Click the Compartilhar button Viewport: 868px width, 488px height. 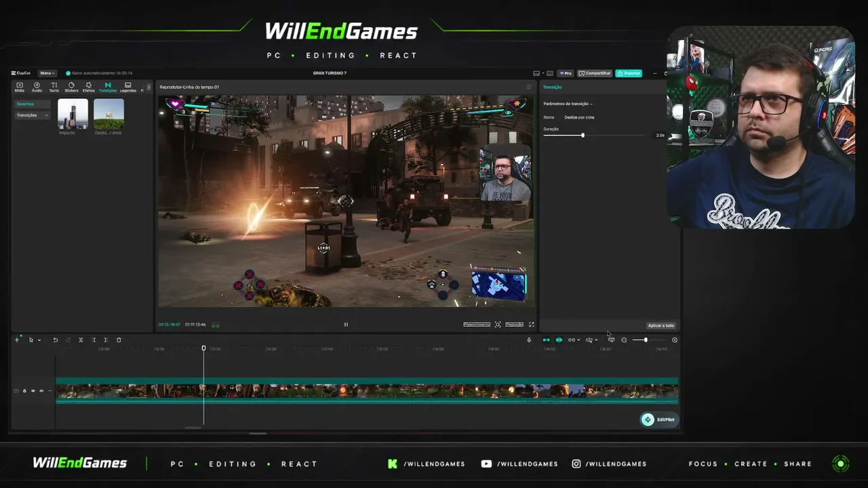click(x=595, y=73)
